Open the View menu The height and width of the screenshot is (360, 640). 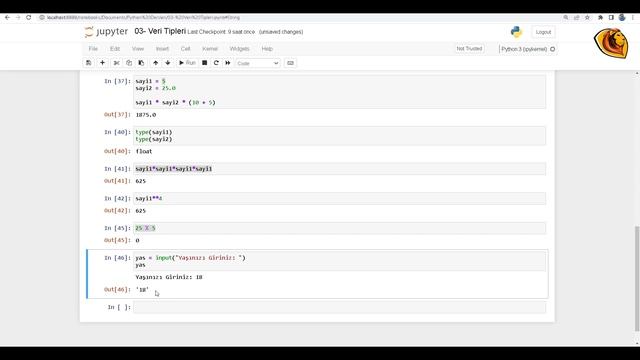[138, 49]
